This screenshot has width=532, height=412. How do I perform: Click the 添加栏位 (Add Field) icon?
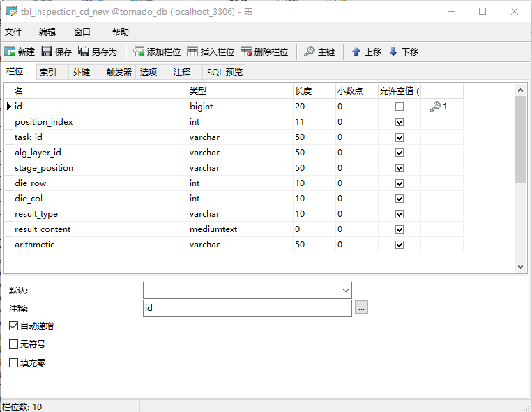(x=139, y=52)
